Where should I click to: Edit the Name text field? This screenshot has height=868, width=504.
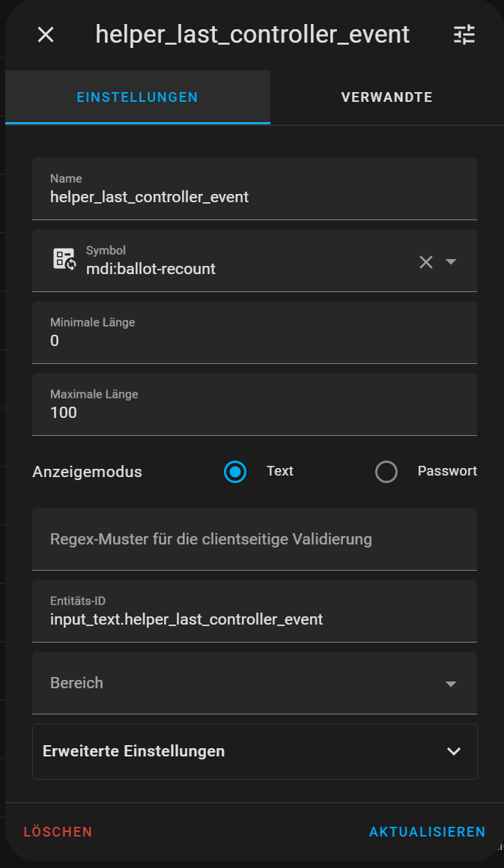tap(255, 197)
